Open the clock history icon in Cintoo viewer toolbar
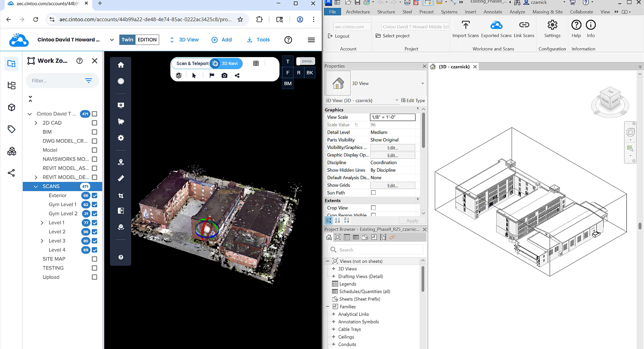This screenshot has width=644, height=349. pyautogui.click(x=121, y=81)
